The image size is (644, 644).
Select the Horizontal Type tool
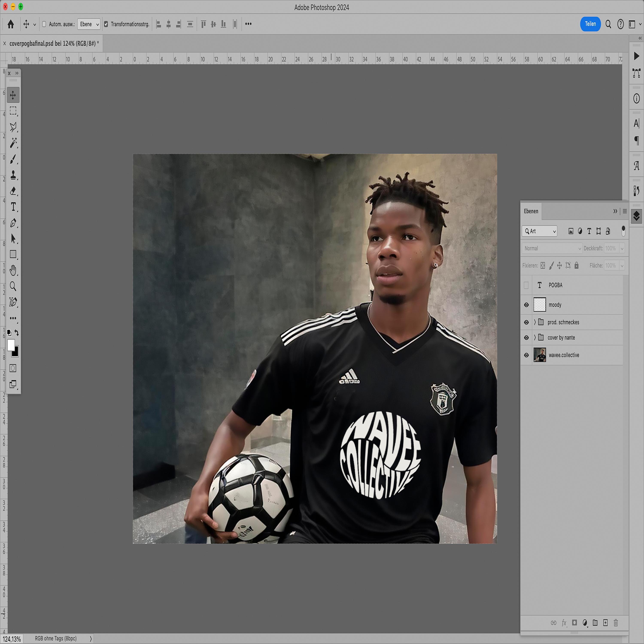[13, 207]
